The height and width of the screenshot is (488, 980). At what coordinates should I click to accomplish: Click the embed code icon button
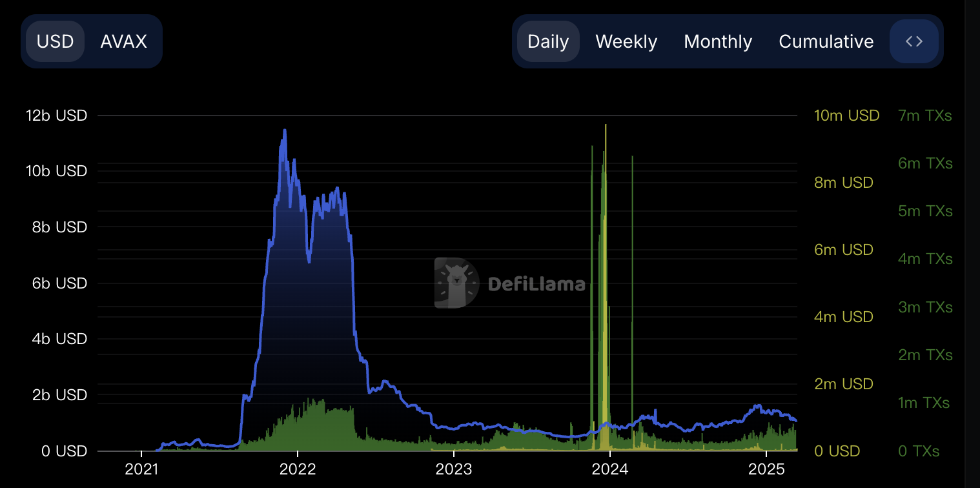tap(914, 41)
